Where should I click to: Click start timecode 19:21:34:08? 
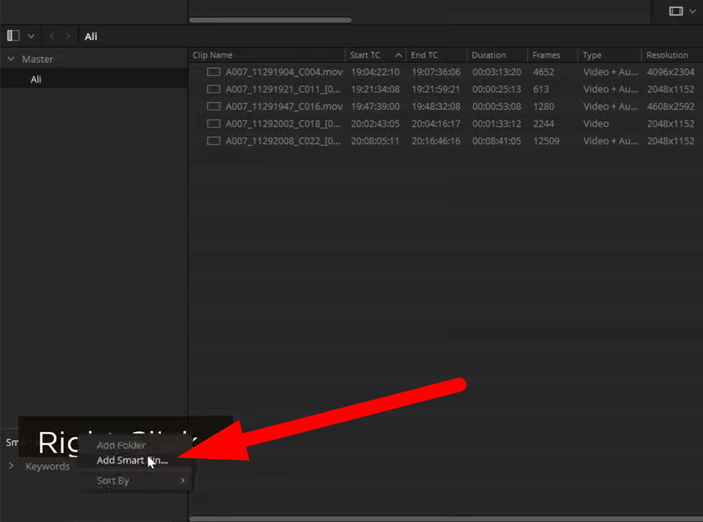375,89
